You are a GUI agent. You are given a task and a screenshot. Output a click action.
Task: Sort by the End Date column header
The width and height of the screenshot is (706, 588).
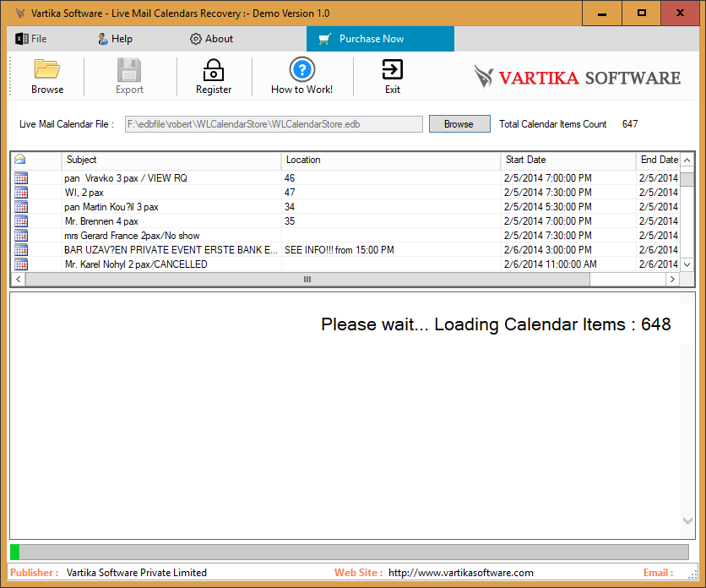[x=658, y=160]
